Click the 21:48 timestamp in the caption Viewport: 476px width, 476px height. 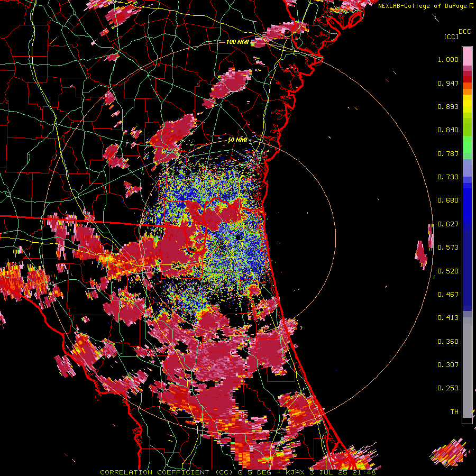(364, 472)
